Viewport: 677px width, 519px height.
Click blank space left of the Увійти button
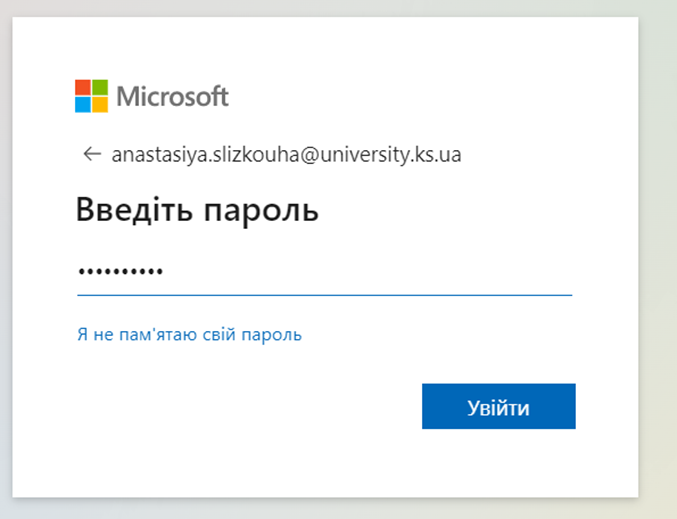click(246, 406)
